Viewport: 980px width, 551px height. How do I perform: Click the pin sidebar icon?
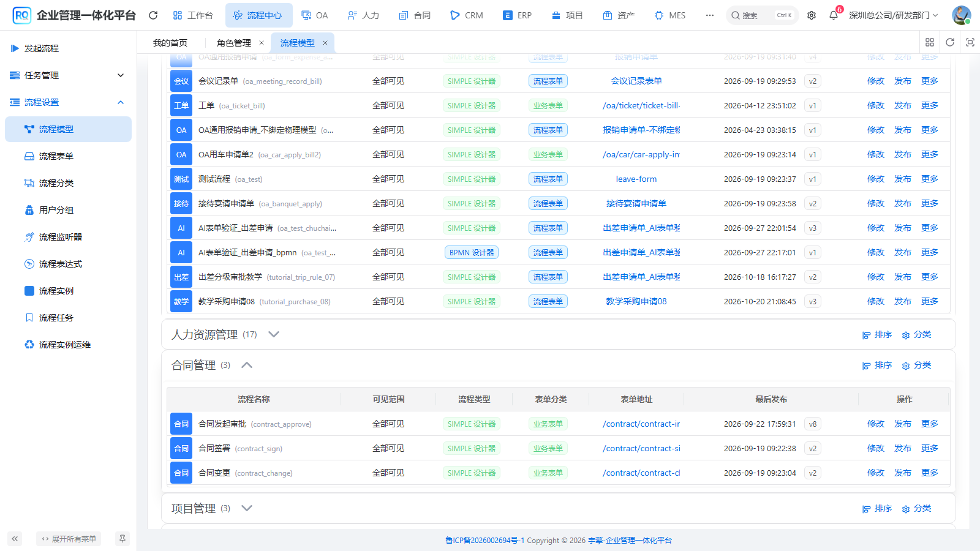point(123,539)
